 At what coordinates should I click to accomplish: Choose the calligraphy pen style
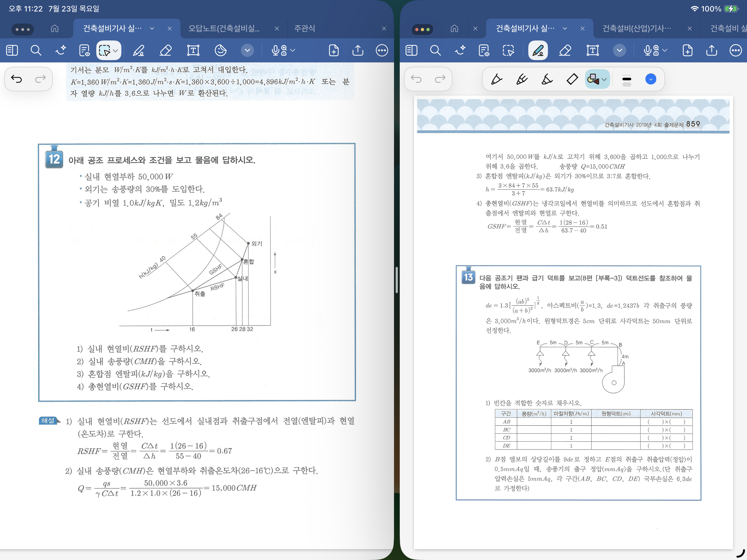coord(547,79)
